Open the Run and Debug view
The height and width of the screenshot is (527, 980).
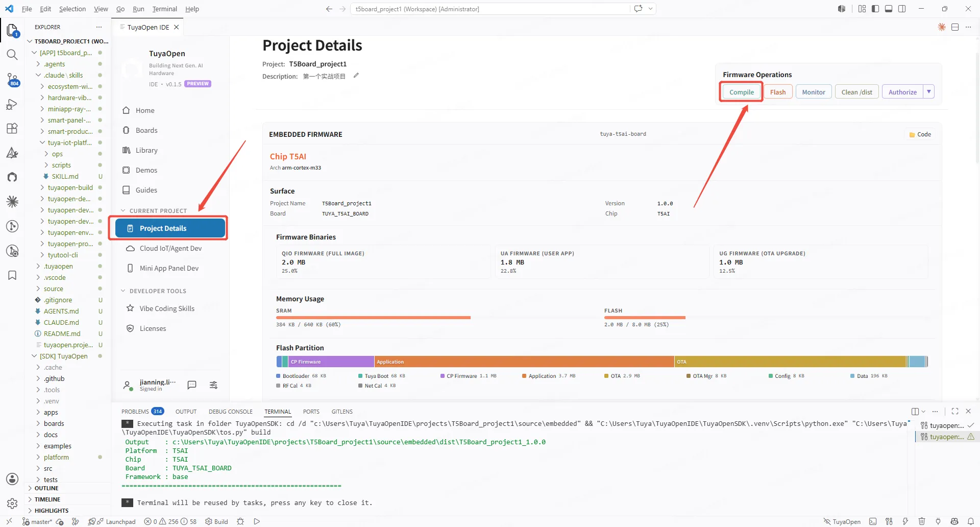pyautogui.click(x=12, y=104)
